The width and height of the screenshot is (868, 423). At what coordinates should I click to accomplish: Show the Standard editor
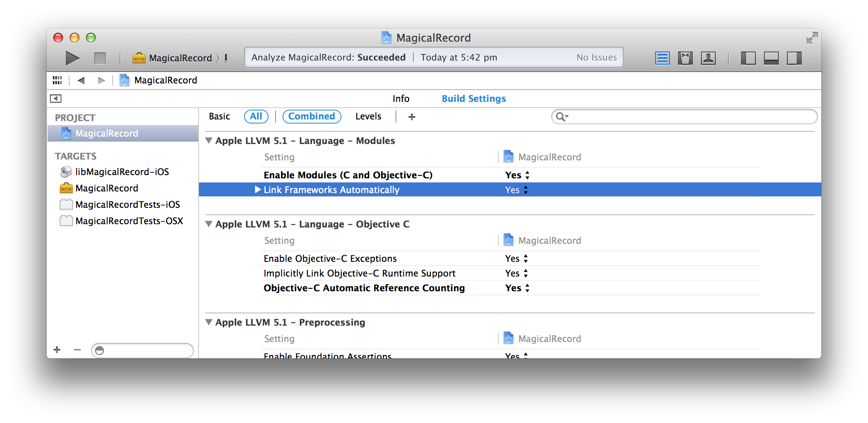(x=662, y=58)
